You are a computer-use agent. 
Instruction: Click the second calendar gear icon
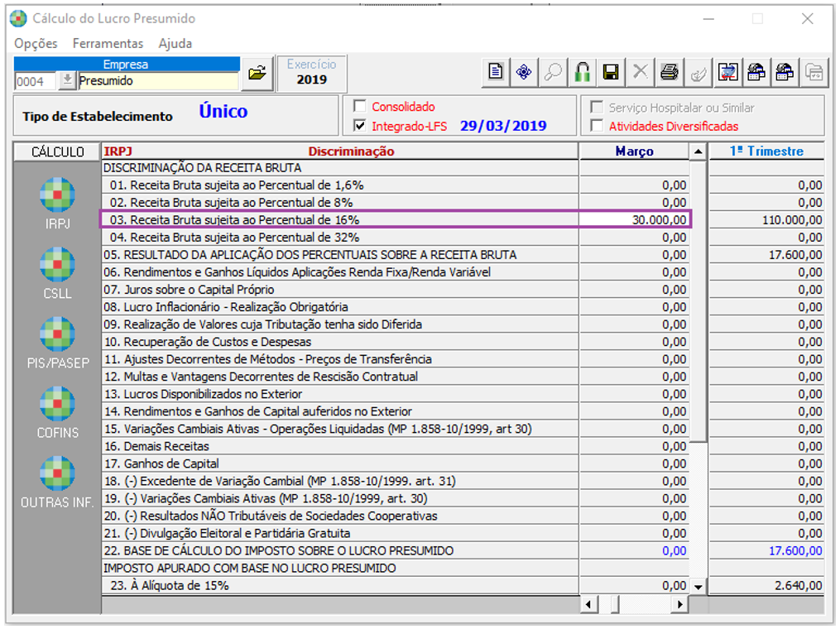[785, 72]
